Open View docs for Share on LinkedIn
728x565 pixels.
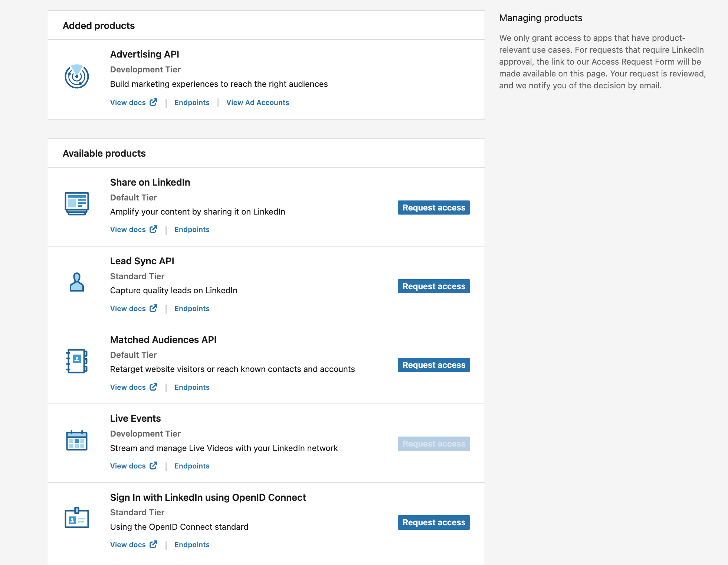[134, 229]
